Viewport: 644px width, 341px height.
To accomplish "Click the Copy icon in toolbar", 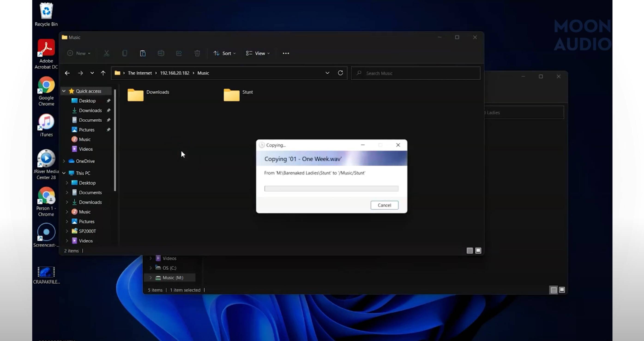I will (x=124, y=53).
